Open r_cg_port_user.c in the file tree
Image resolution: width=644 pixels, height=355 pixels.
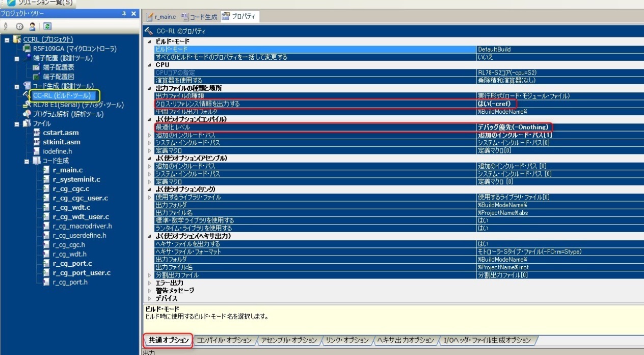[82, 273]
